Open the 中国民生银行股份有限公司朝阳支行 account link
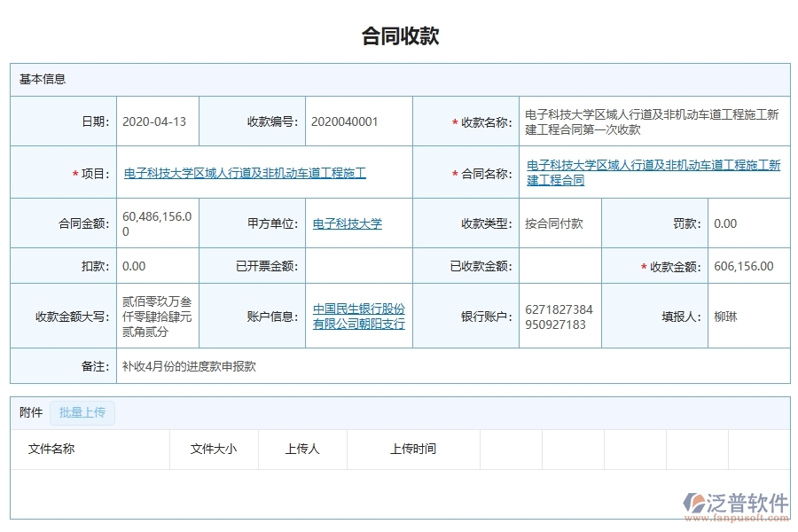 tap(358, 316)
